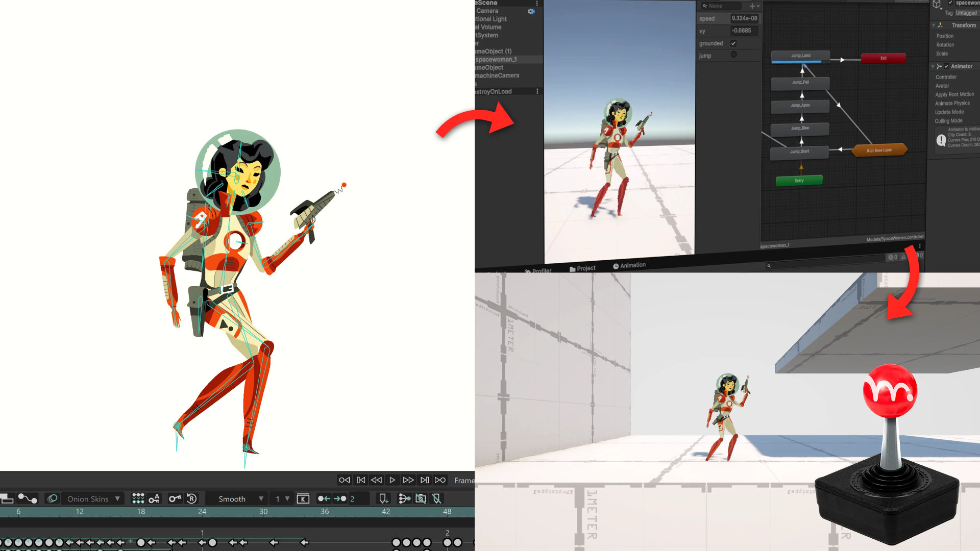The height and width of the screenshot is (551, 980).
Task: Select the green Entry node
Action: pos(799,181)
